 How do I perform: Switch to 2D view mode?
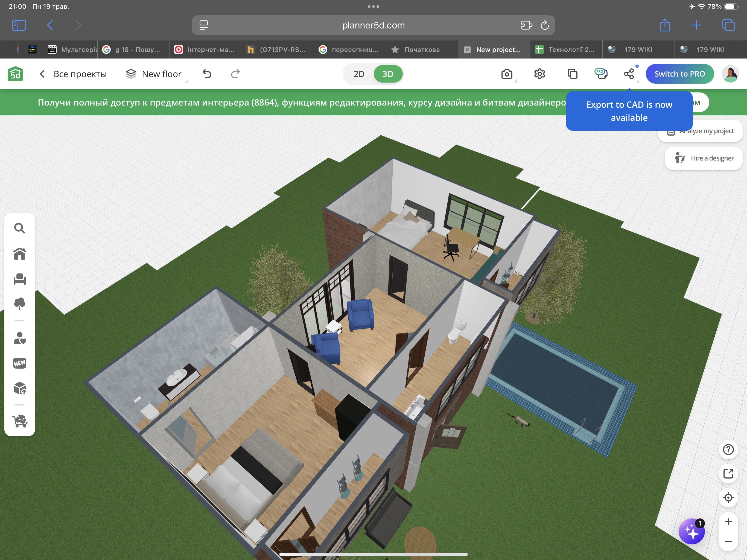click(x=359, y=74)
